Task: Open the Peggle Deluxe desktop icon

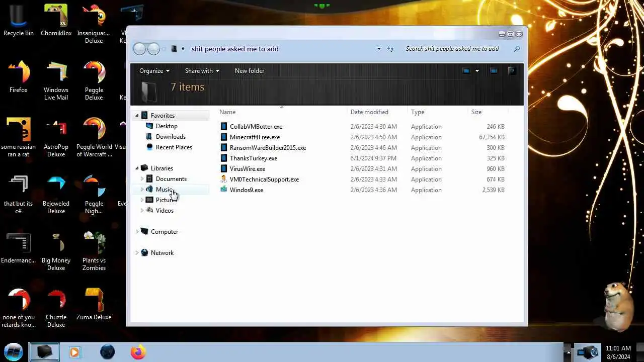Action: (94, 80)
